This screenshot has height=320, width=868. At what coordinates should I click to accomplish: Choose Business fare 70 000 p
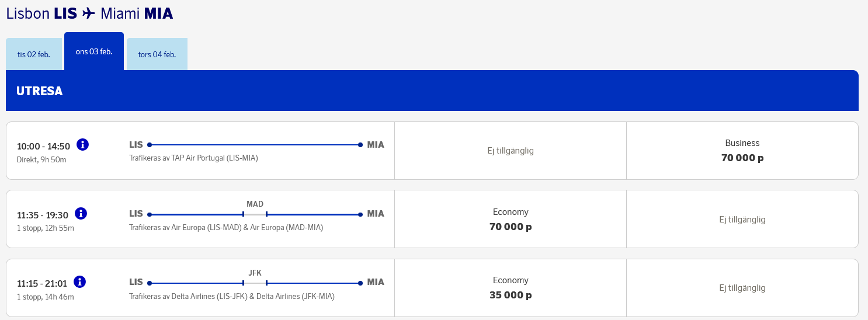click(x=742, y=151)
